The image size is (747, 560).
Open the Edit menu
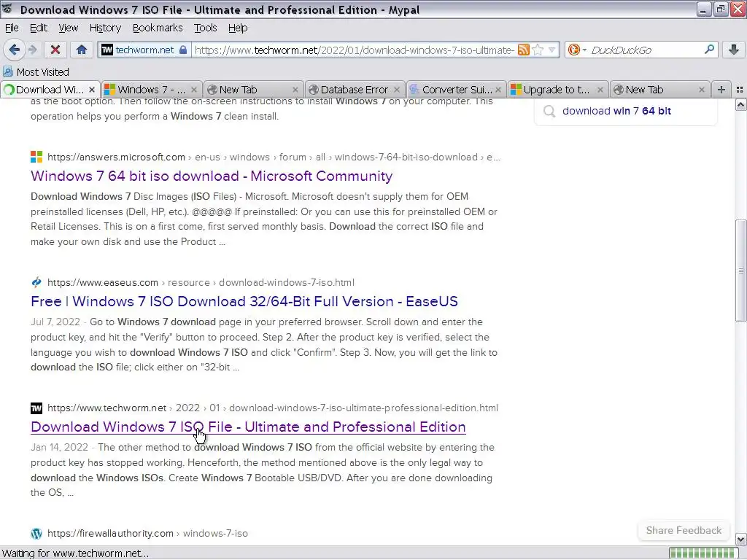39,28
